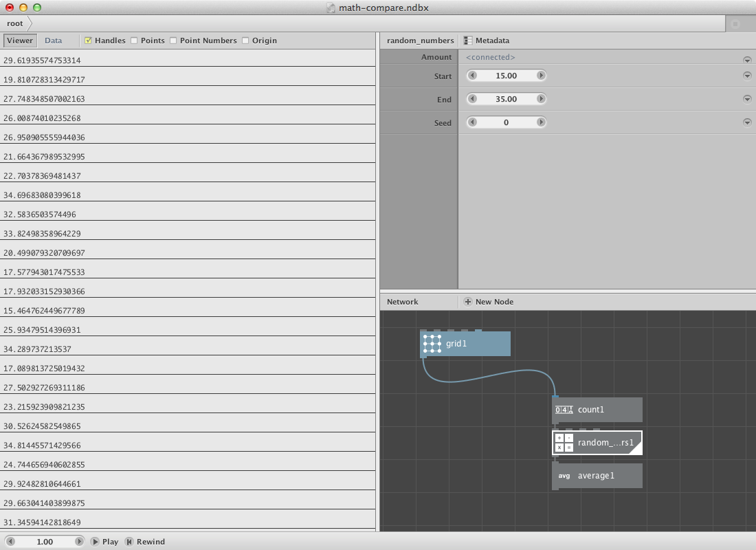Enable the Point Numbers checkbox
756x550 pixels.
(173, 41)
